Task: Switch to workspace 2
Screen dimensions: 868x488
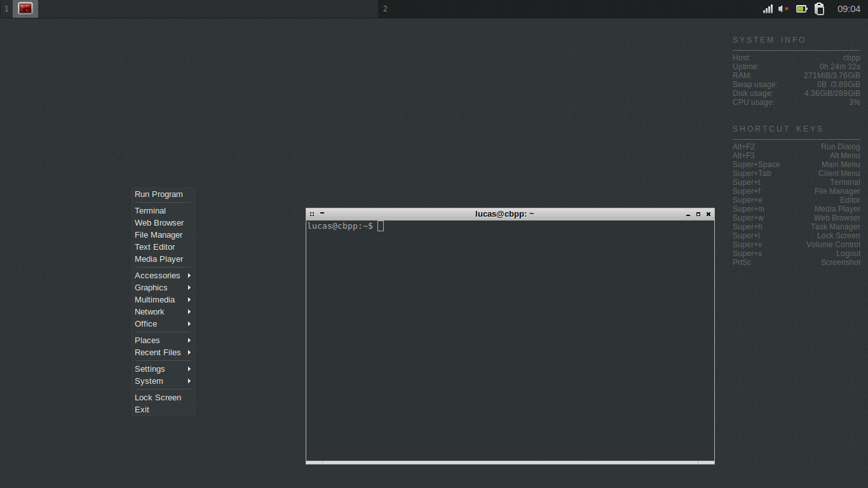Action: pos(384,9)
